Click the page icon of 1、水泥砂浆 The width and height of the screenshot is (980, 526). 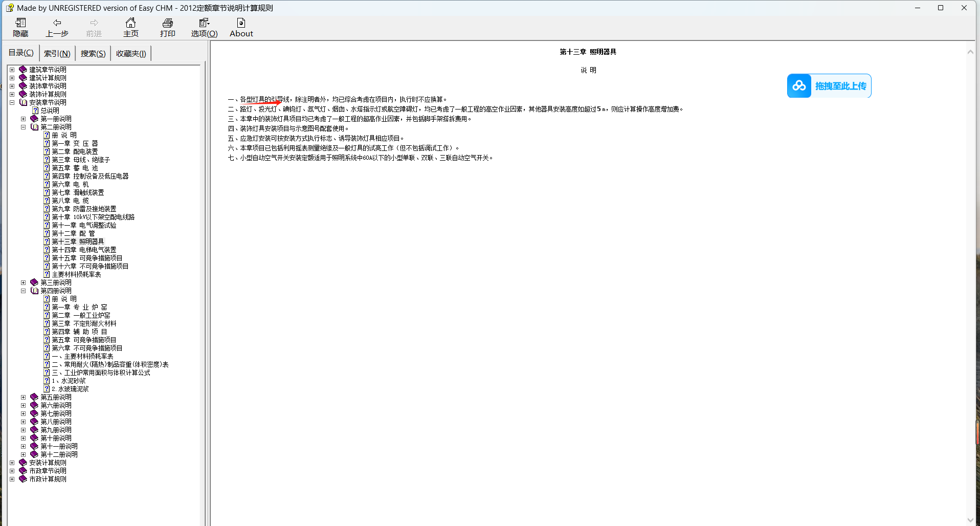tap(47, 381)
